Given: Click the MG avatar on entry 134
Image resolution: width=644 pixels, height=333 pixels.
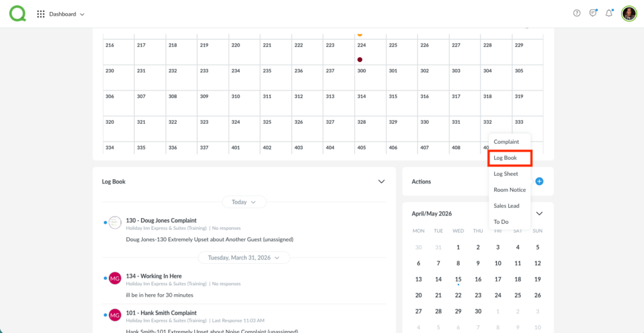Looking at the screenshot, I should [114, 278].
